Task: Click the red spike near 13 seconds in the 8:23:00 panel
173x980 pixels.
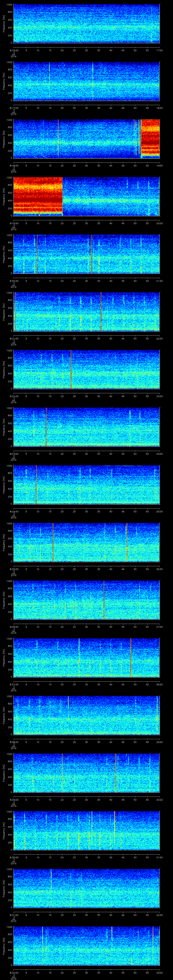Action: tap(46, 427)
